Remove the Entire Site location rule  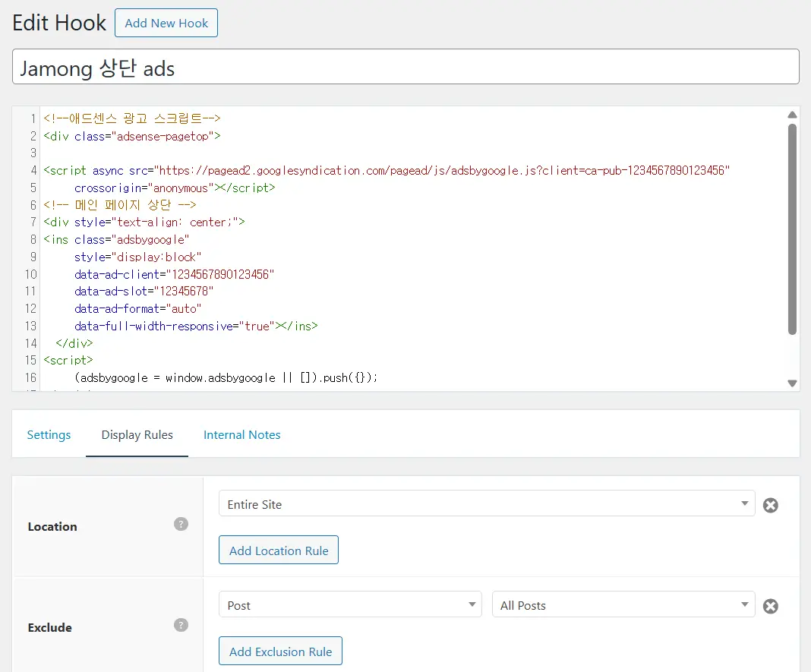(x=770, y=505)
